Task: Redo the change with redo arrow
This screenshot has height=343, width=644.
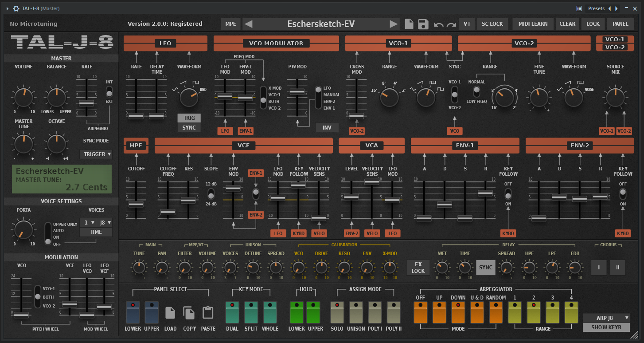Action: click(x=451, y=24)
